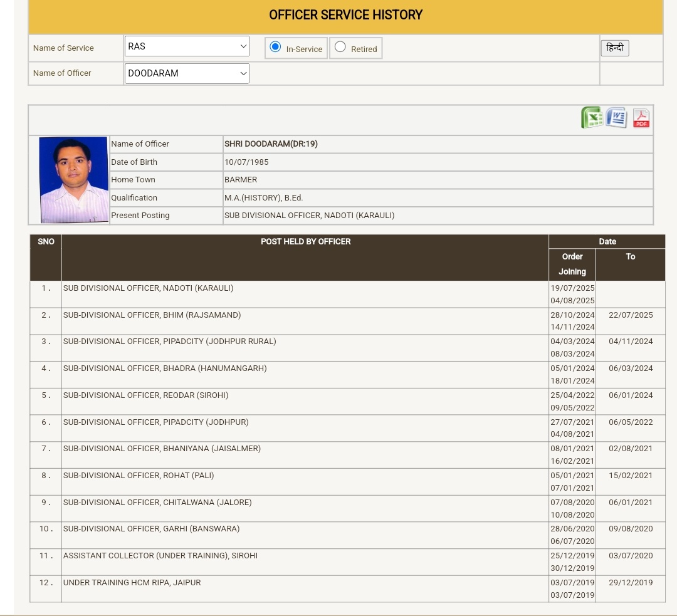Click order date 07/08/2020
Image resolution: width=677 pixels, height=616 pixels.
click(572, 503)
